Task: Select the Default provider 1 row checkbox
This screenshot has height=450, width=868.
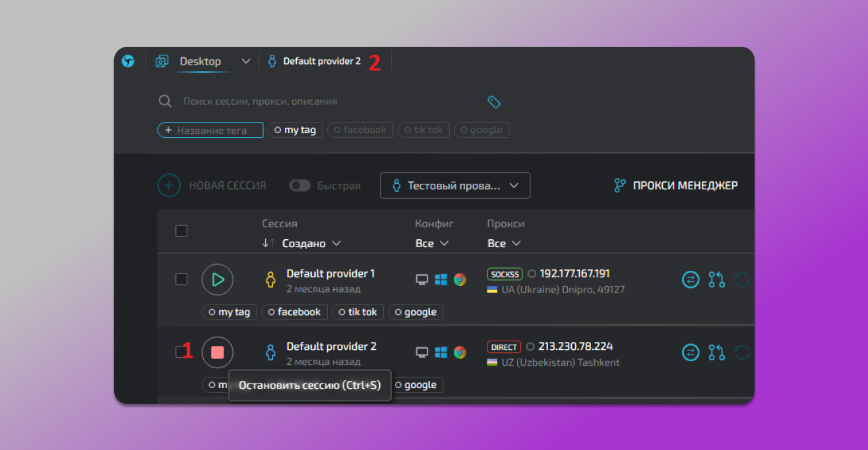Action: (181, 279)
